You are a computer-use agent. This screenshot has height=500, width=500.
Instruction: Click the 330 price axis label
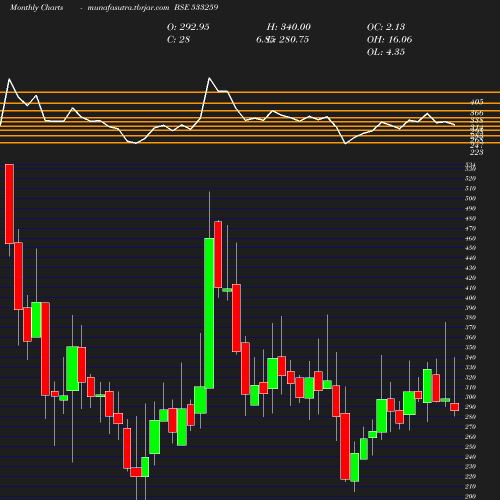[x=470, y=367]
